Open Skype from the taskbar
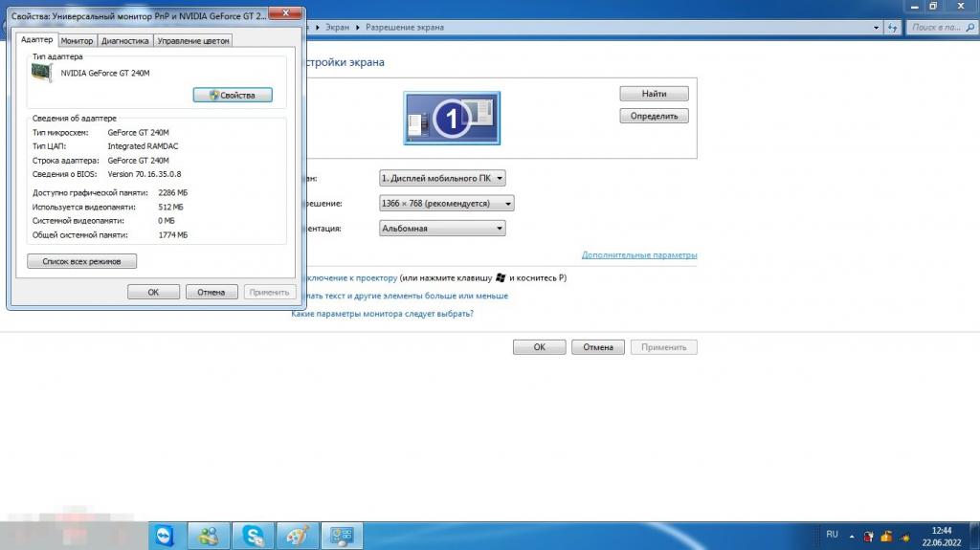 click(253, 536)
